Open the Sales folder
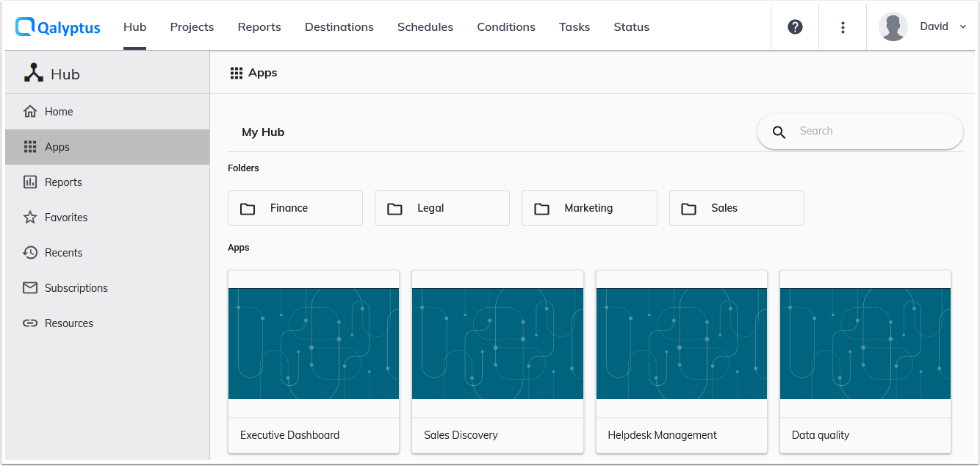The image size is (980, 466). pyautogui.click(x=736, y=208)
